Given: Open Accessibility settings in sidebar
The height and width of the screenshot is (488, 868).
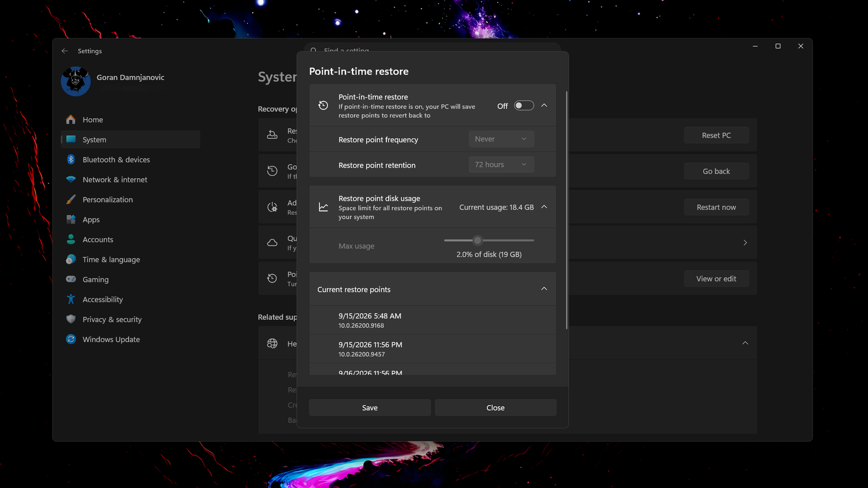Looking at the screenshot, I should (130, 300).
